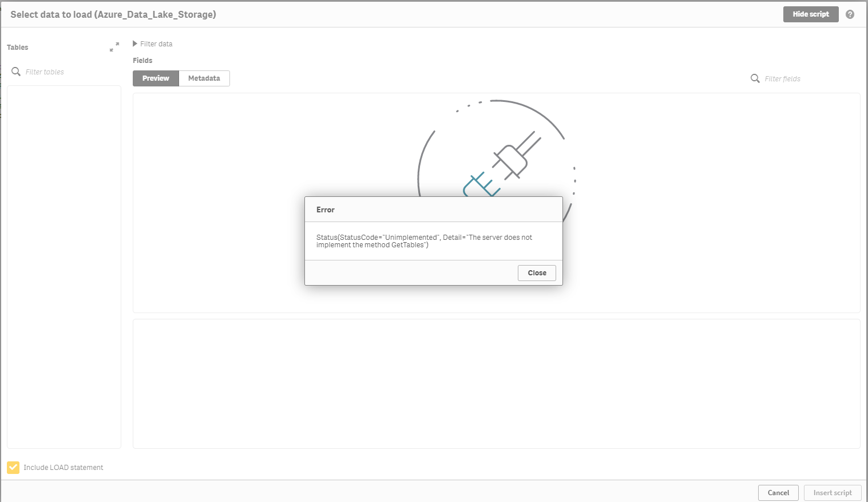This screenshot has height=502, width=868.
Task: Click the Hide script button
Action: [x=811, y=14]
